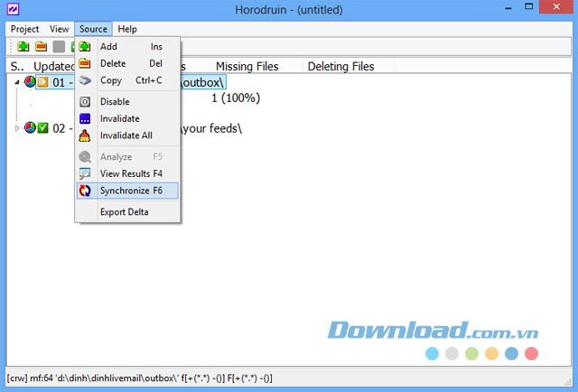Click Export Delta menu item
Screen dimensions: 578x392
click(x=124, y=212)
